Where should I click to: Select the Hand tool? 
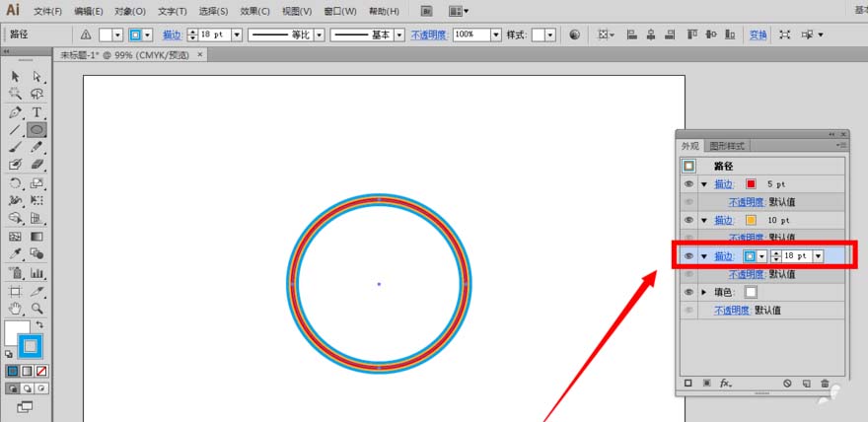coord(16,309)
